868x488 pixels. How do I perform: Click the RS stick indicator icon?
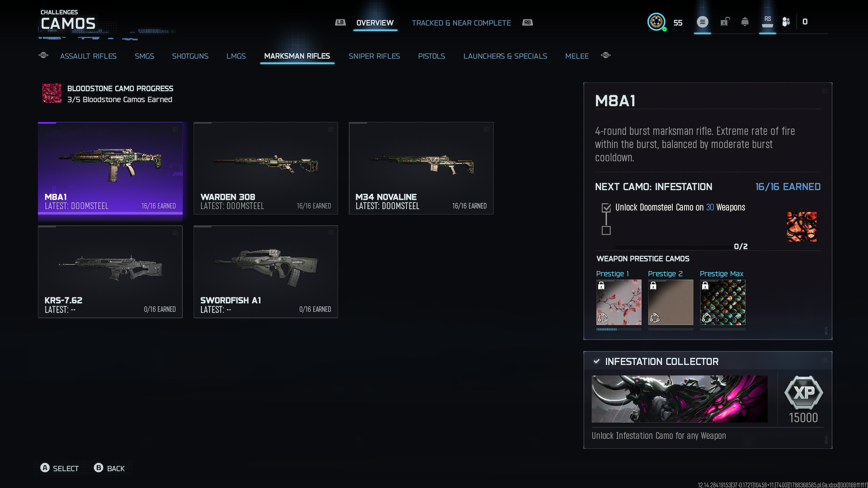pos(768,21)
